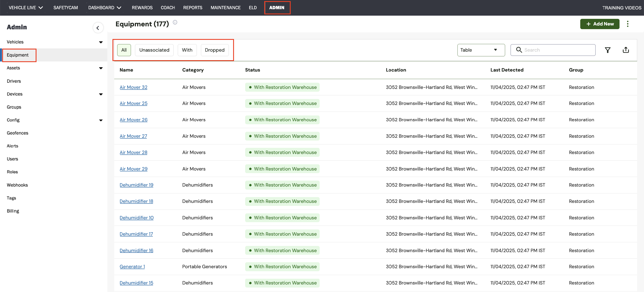Click the Add New button
Screen dimensions: 644x292
600,24
